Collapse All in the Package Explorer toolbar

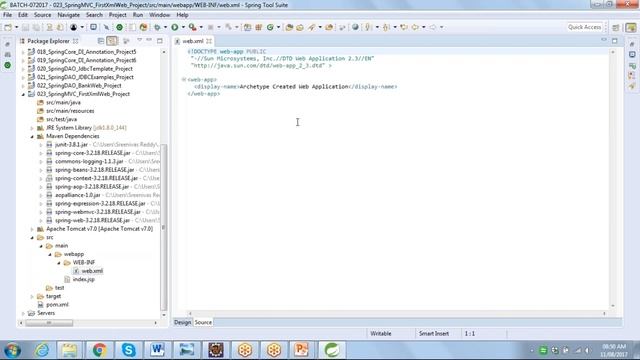[101, 41]
